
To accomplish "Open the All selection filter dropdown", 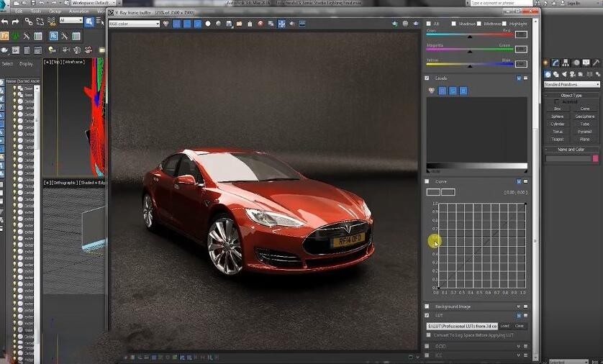I will (x=71, y=20).
